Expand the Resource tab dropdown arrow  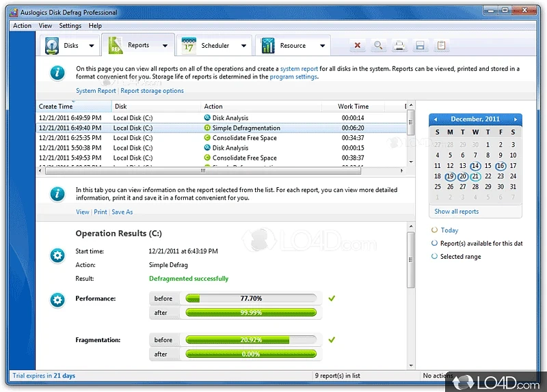[x=321, y=46]
